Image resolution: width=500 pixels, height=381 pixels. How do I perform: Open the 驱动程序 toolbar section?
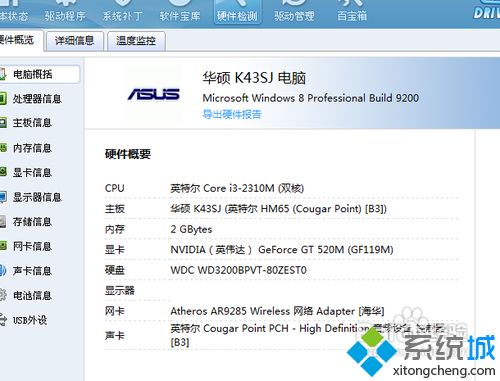tap(65, 12)
